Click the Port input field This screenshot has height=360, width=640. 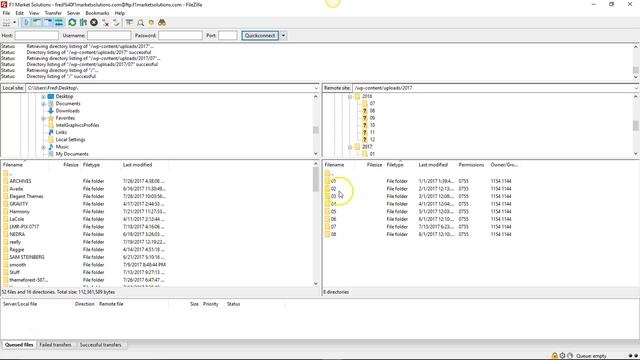coord(228,36)
